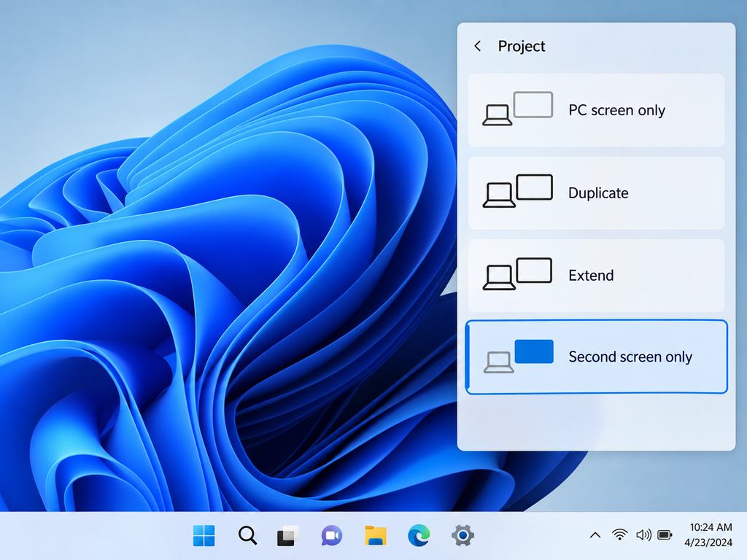Open Task View from the taskbar
The width and height of the screenshot is (747, 560).
pos(287,536)
